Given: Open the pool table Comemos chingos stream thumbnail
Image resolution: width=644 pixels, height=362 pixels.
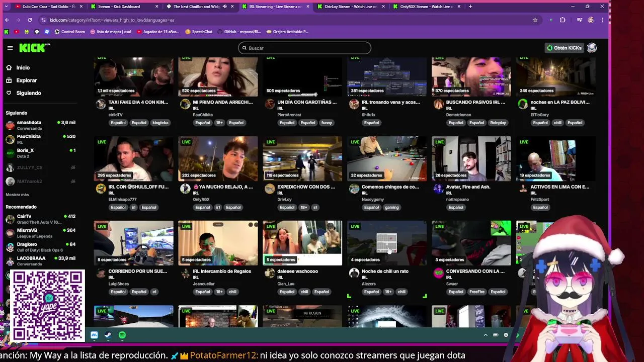Looking at the screenshot, I should coord(386,158).
